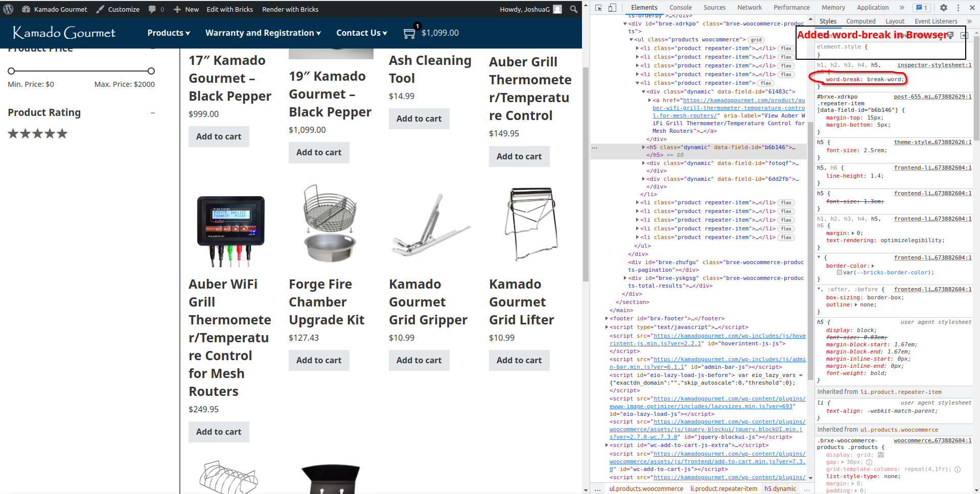
Task: Click the word-break: break-word declaration
Action: (x=865, y=79)
